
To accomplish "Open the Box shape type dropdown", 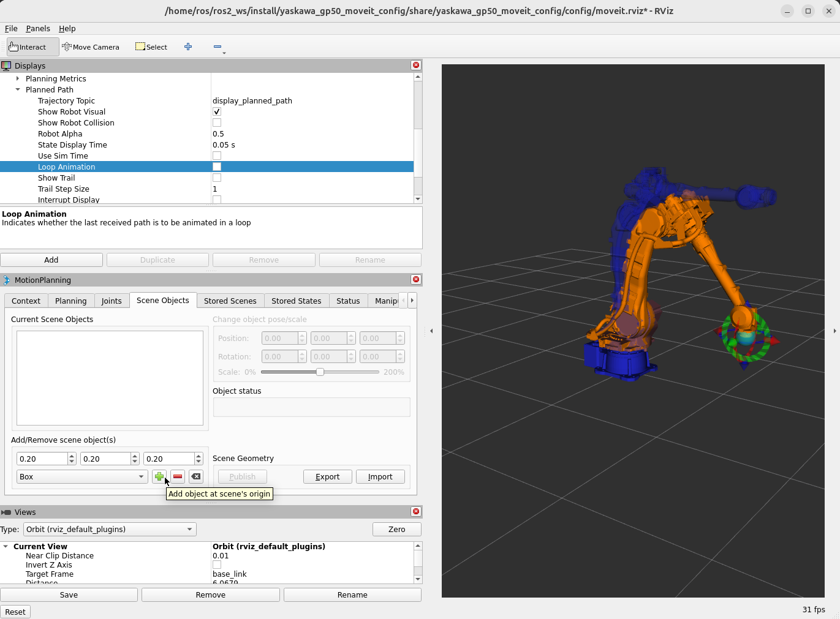I will point(81,476).
